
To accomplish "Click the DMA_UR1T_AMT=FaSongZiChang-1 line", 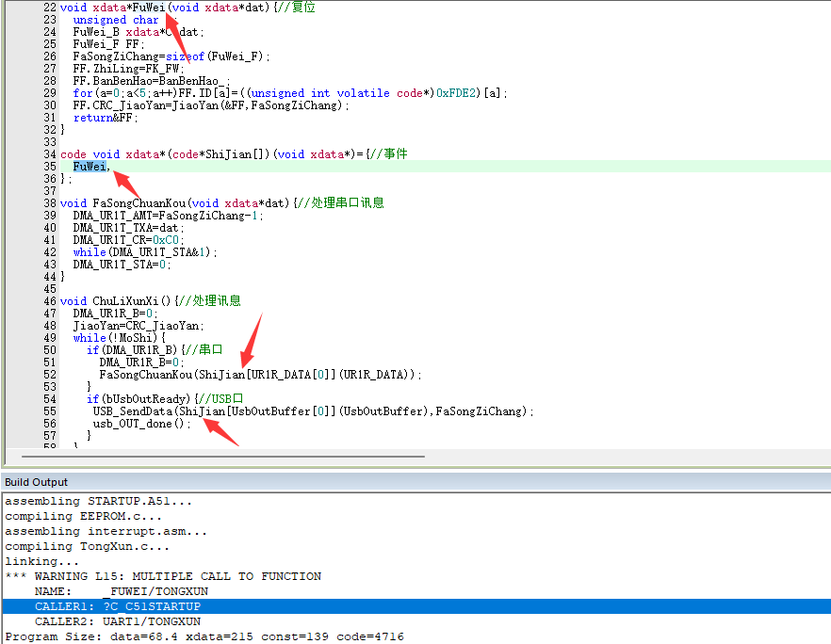I will (x=168, y=216).
